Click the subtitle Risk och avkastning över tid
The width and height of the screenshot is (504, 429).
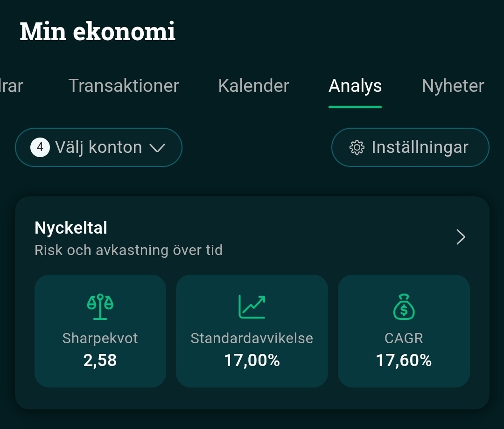[128, 250]
